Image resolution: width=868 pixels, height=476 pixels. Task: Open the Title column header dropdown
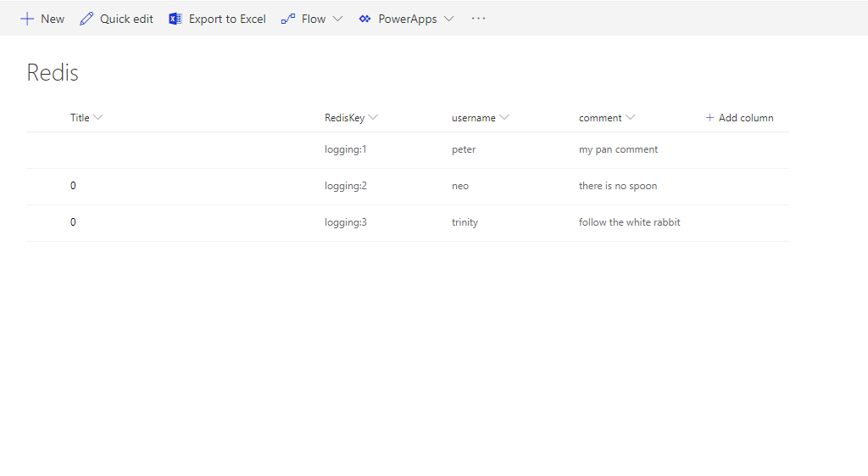tap(97, 118)
